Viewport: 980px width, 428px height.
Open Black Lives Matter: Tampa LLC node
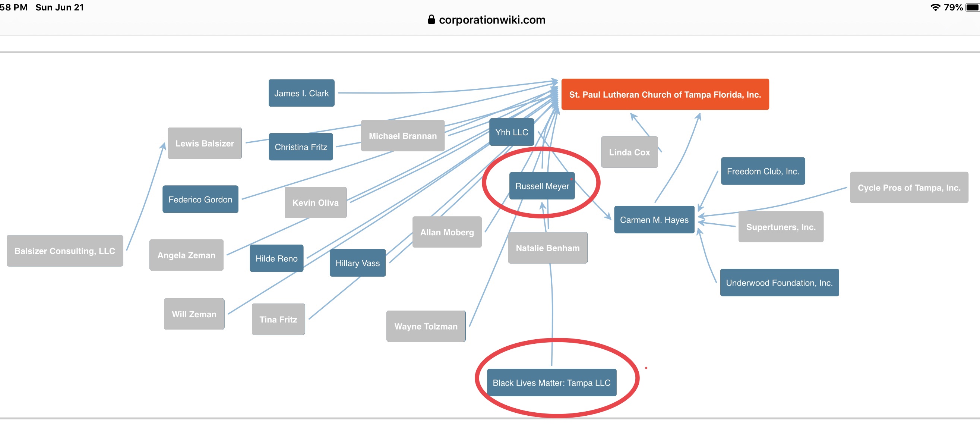(x=551, y=382)
